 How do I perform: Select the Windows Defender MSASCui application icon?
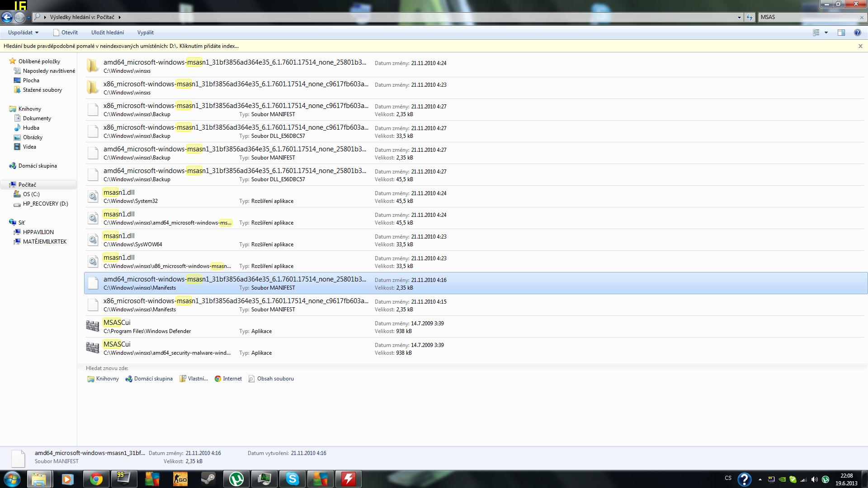pos(93,326)
